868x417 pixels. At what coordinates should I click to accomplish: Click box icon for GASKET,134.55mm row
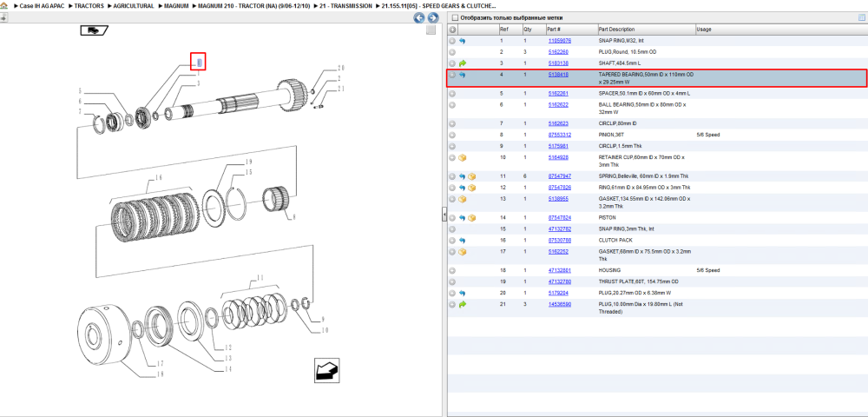pyautogui.click(x=463, y=199)
